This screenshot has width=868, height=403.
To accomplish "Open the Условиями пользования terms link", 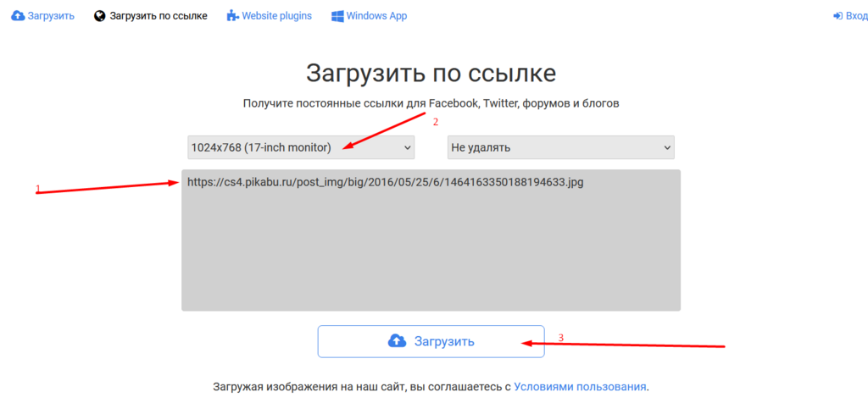I will pyautogui.click(x=580, y=387).
